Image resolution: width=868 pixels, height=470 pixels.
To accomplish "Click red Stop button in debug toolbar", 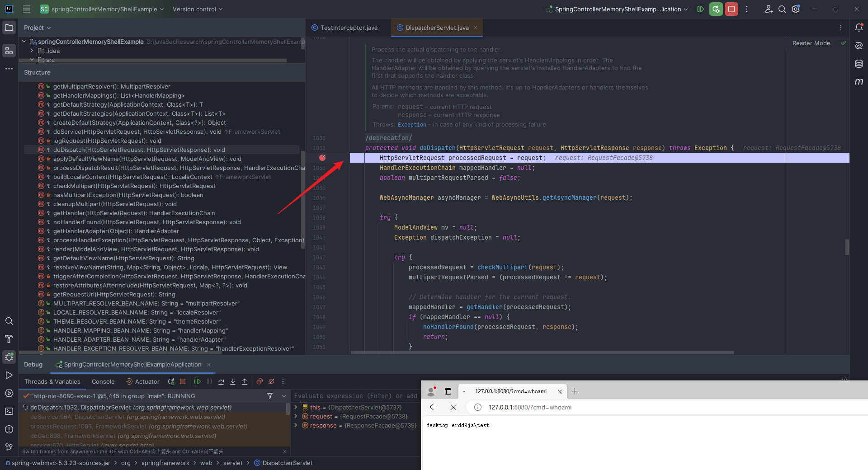I will point(183,381).
